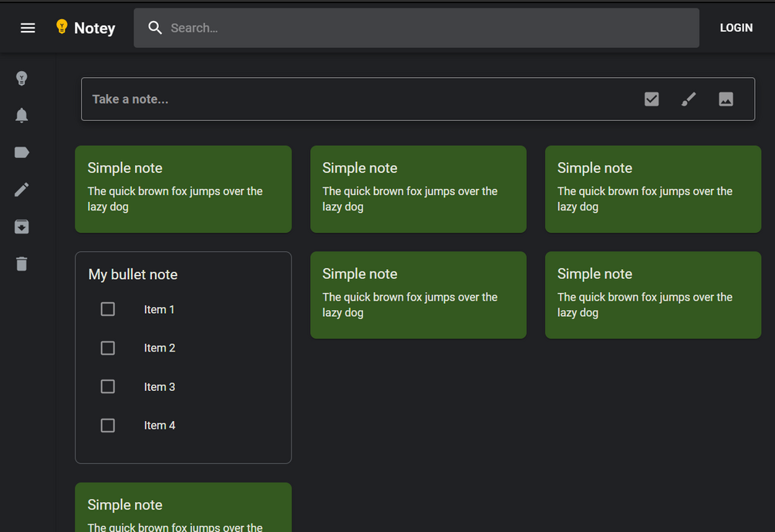This screenshot has width=775, height=532.
Task: Click into the Search field
Action: pos(424,28)
